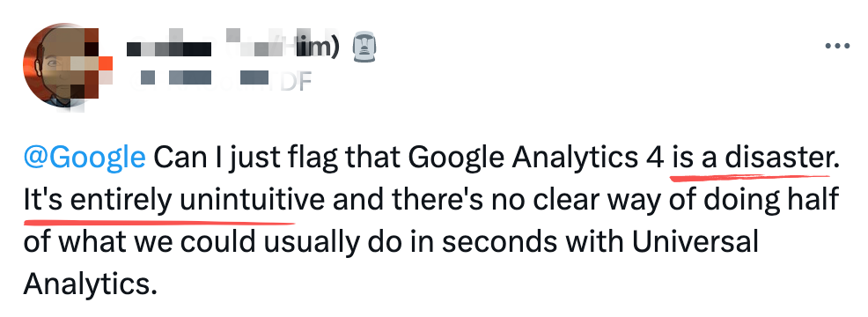Open the author's display name ending in "im)"
The width and height of the screenshot is (868, 317).
(x=232, y=48)
